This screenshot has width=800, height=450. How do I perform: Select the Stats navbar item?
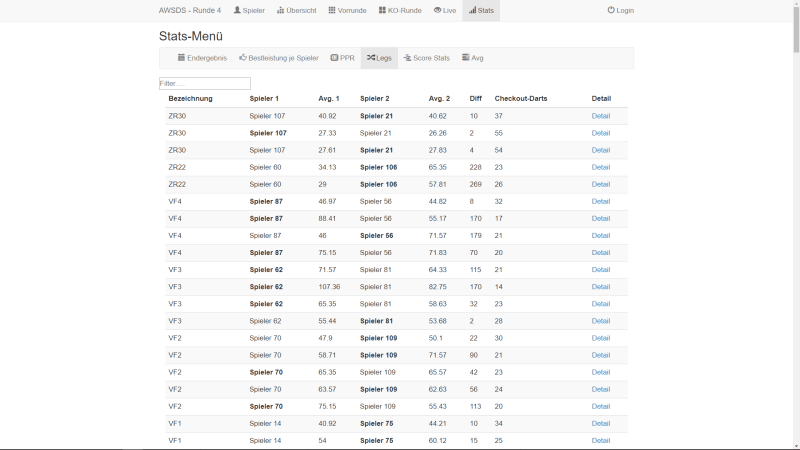(x=481, y=10)
